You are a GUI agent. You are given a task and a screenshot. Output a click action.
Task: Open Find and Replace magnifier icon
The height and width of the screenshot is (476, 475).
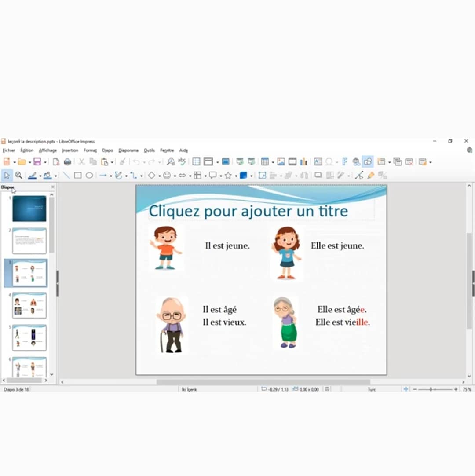171,162
